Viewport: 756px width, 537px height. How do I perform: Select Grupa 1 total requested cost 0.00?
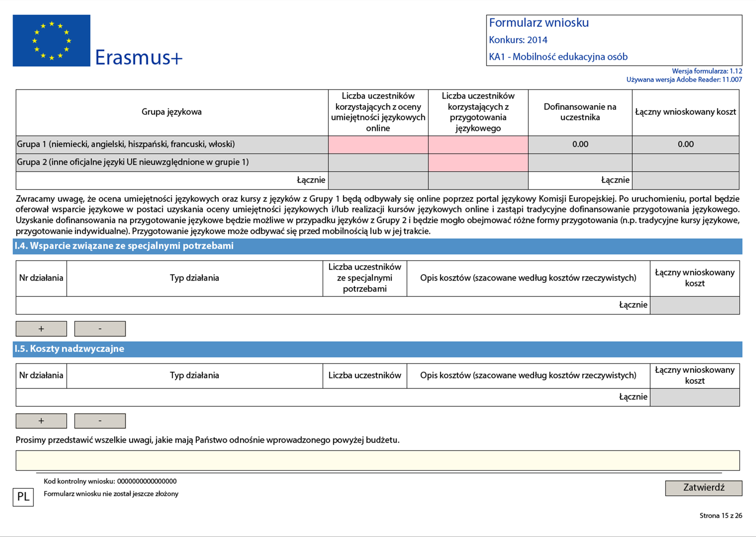(x=686, y=144)
